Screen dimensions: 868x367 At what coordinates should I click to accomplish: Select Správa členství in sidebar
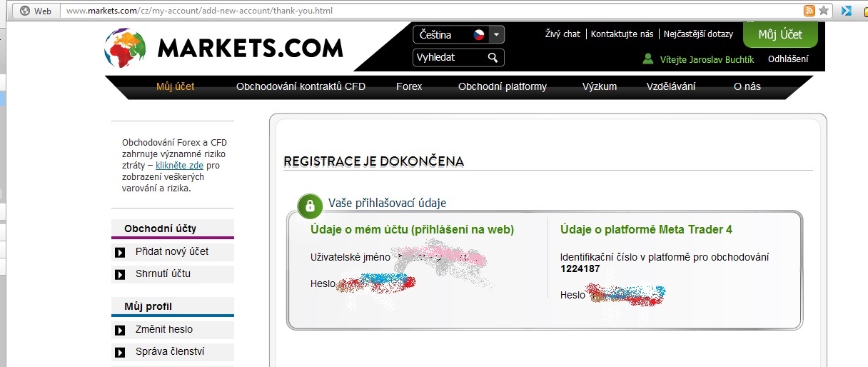point(170,351)
